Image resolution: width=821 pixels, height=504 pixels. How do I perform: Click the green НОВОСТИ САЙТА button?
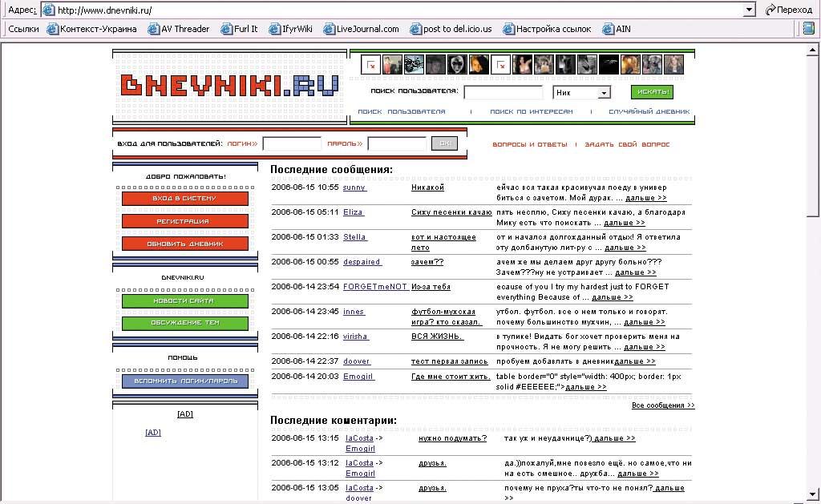(x=185, y=301)
